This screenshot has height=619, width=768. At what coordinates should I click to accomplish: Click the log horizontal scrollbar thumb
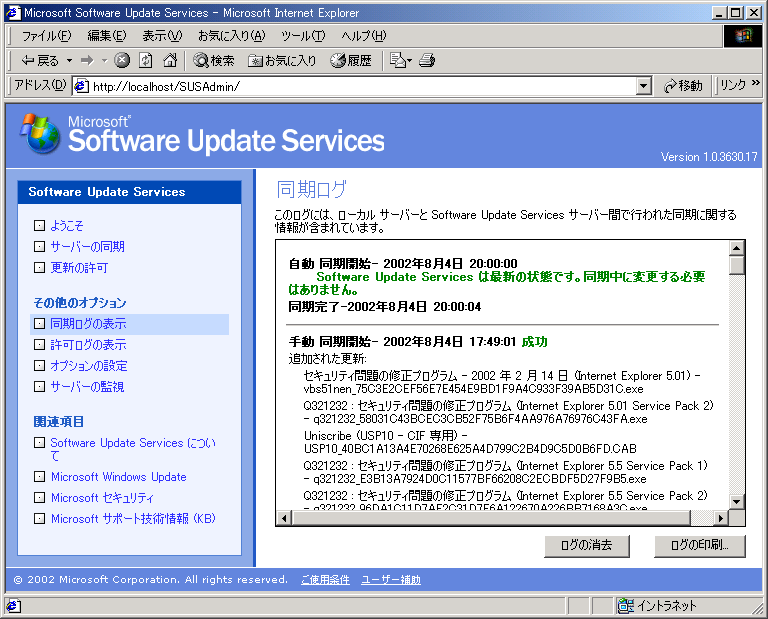491,518
